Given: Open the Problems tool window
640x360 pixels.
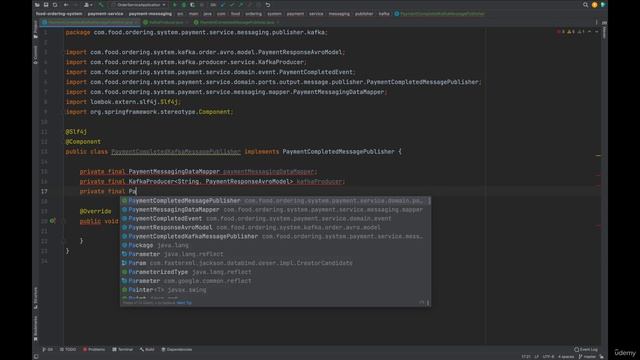Looking at the screenshot, I should tap(94, 349).
